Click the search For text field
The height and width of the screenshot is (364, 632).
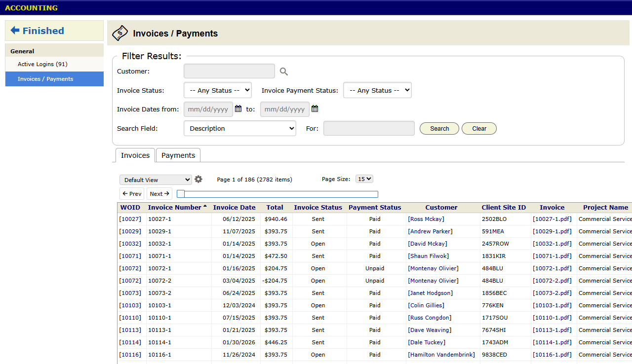369,128
